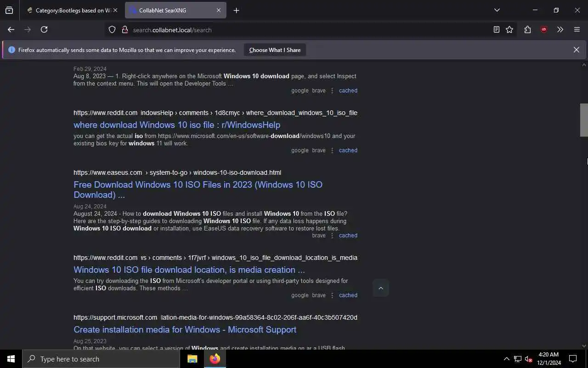The image size is (588, 368).
Task: Expand the list all tabs dropdown
Action: (x=497, y=10)
